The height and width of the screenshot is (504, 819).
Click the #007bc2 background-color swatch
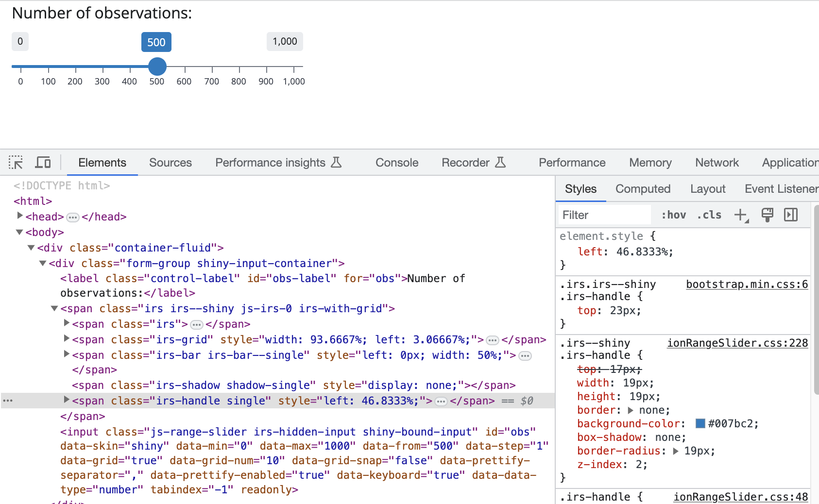[700, 423]
